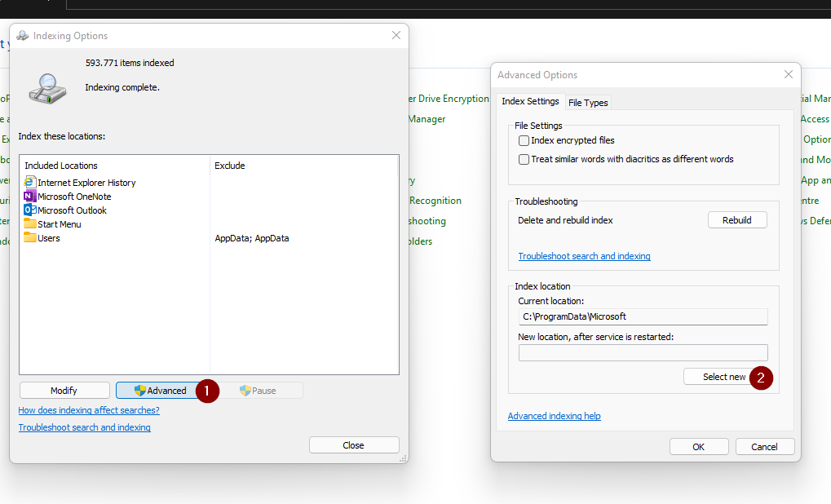Click the New location text field
The width and height of the screenshot is (831, 504).
[643, 352]
